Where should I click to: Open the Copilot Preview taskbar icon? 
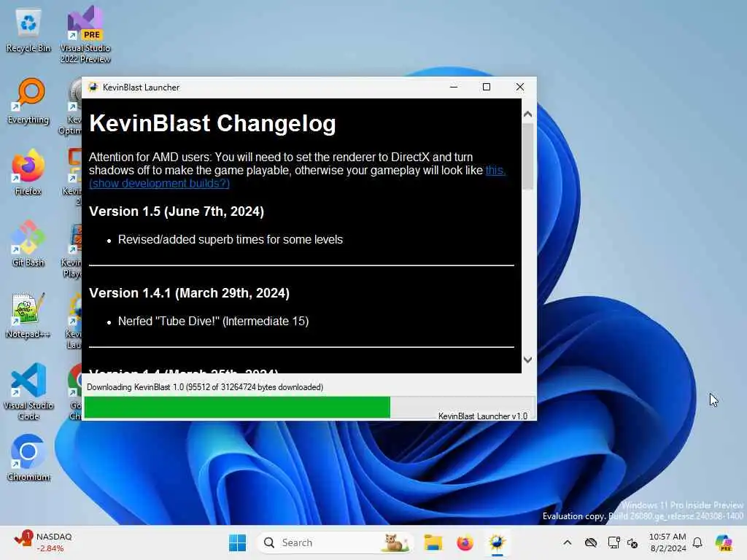724,542
